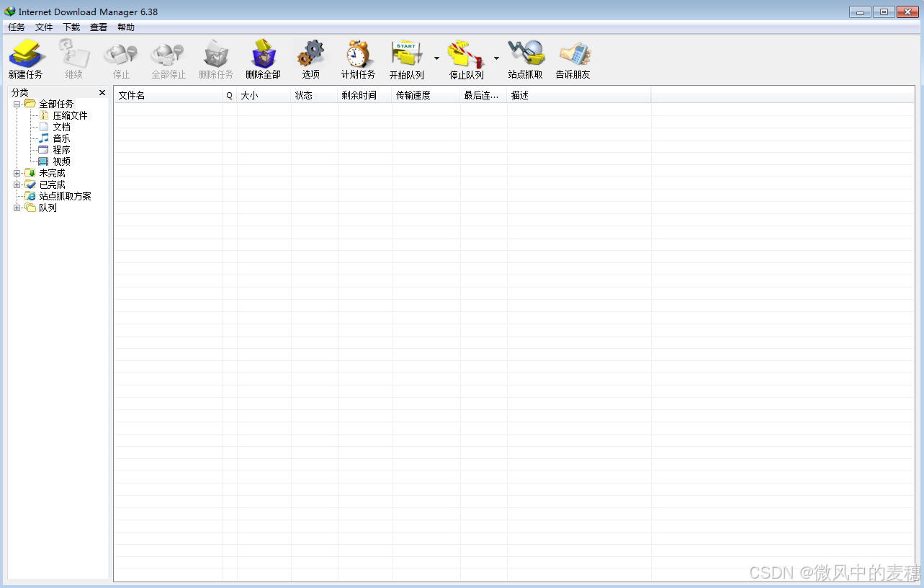The width and height of the screenshot is (924, 588).
Task: Open the 查看 menu
Action: pos(99,27)
